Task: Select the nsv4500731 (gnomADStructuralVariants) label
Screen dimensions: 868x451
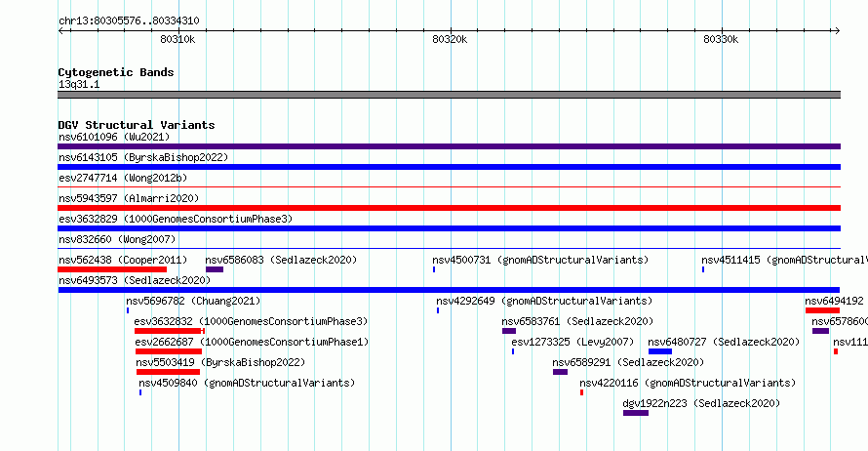Action: (x=540, y=260)
